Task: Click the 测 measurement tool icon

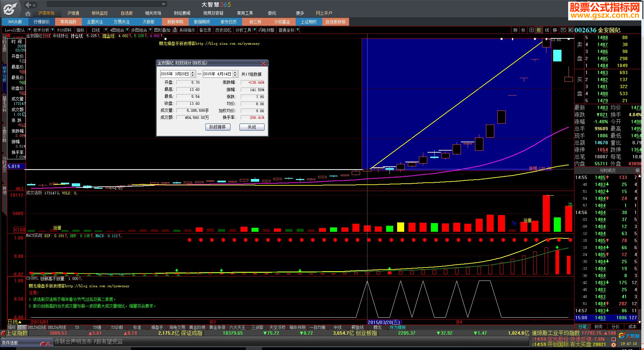Action: click(x=515, y=30)
